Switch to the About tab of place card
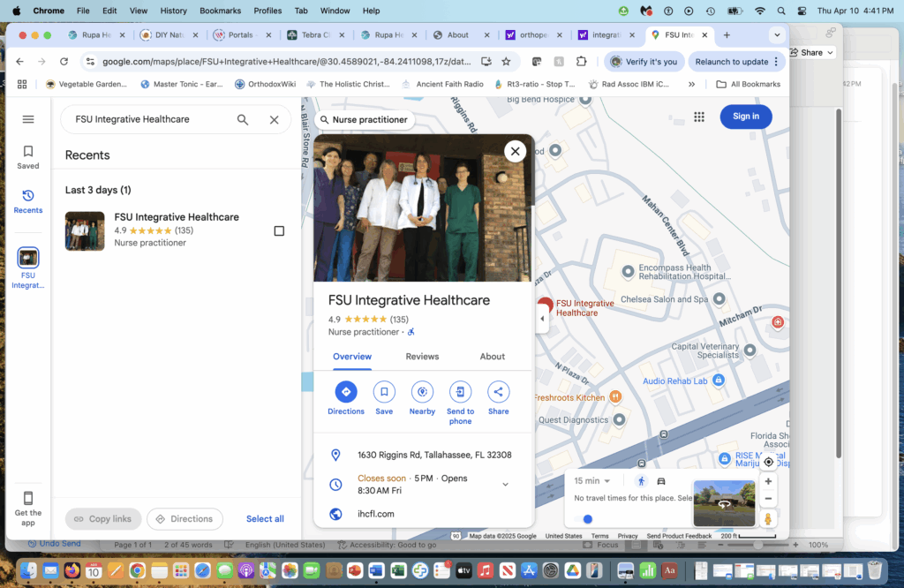The image size is (904, 588). tap(492, 357)
